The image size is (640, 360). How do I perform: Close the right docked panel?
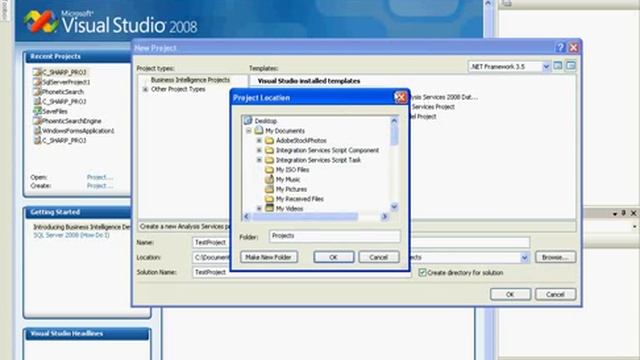(x=633, y=213)
